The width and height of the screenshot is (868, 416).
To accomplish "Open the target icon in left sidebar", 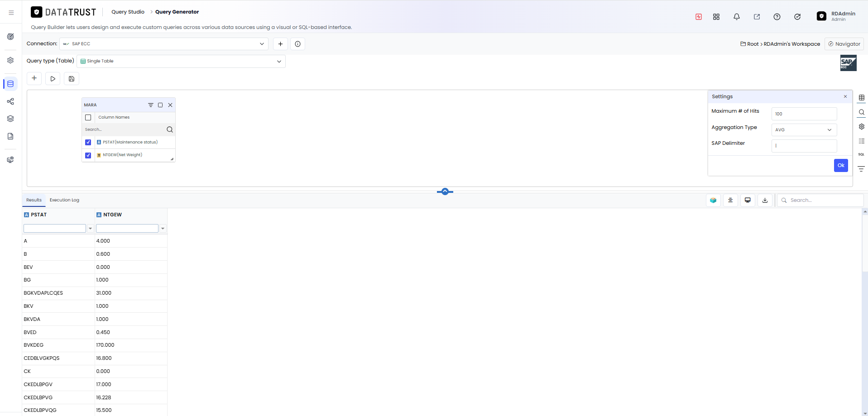I will point(10,37).
